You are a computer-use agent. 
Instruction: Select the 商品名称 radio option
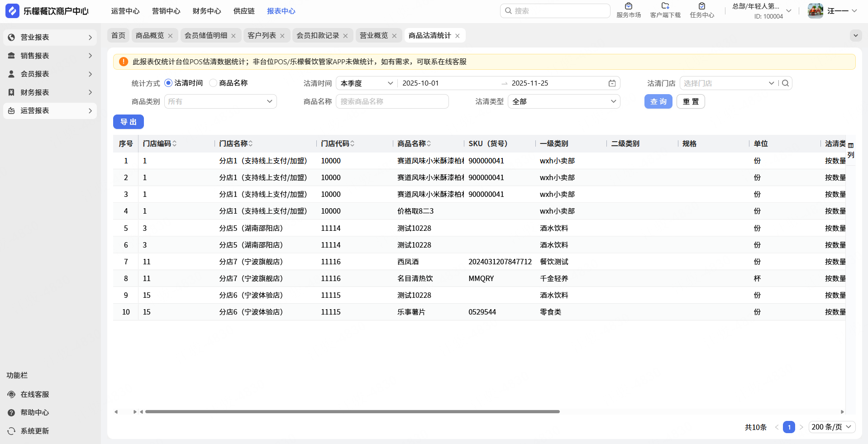(x=213, y=83)
